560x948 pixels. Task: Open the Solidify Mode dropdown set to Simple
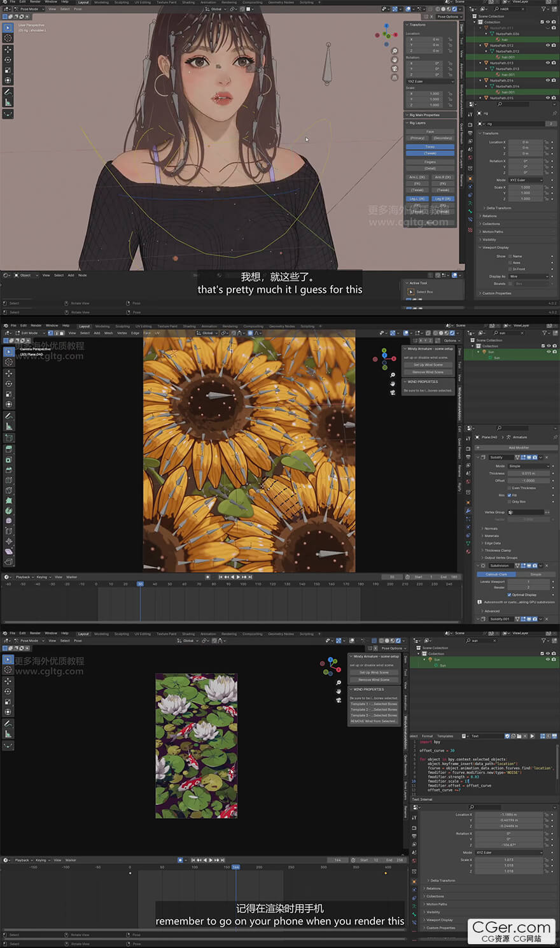click(528, 466)
